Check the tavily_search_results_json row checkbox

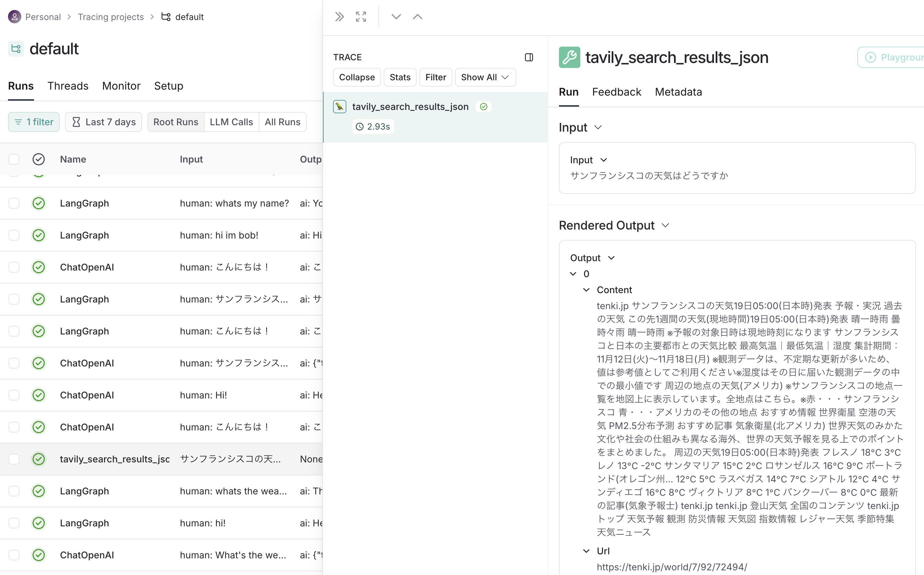pyautogui.click(x=14, y=459)
